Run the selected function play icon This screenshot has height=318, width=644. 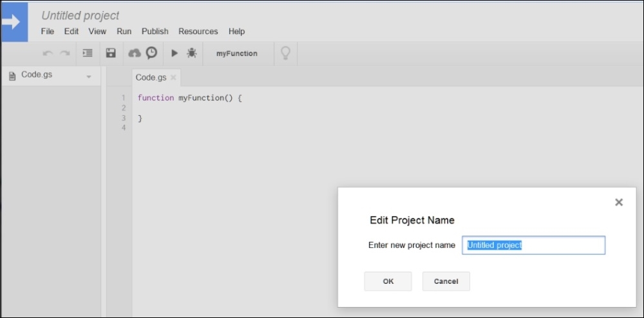tap(174, 53)
